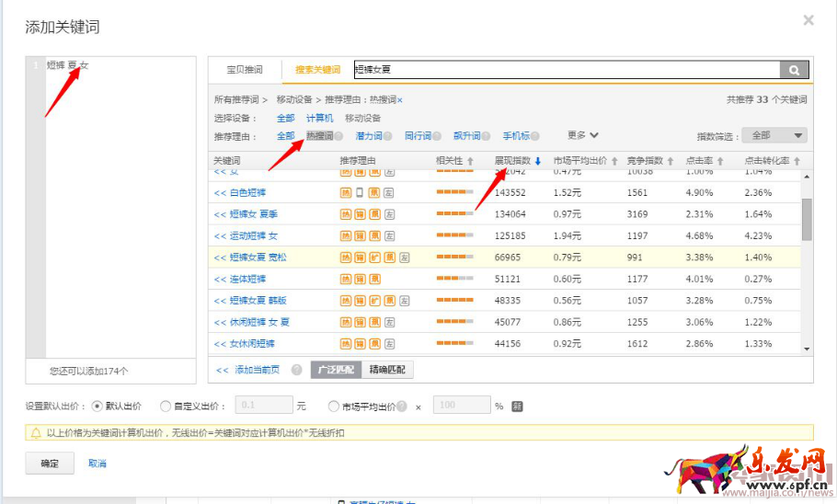Switch to 搜索关键词 tab

pyautogui.click(x=317, y=69)
